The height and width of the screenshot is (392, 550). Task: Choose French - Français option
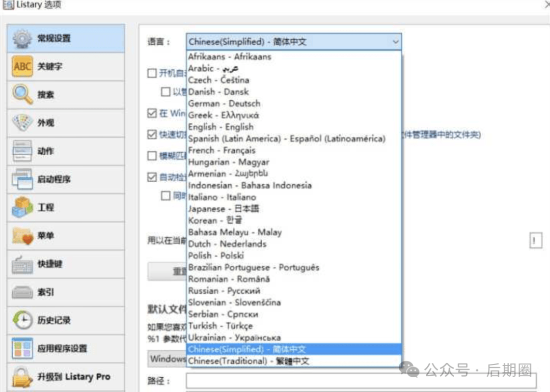coord(294,150)
